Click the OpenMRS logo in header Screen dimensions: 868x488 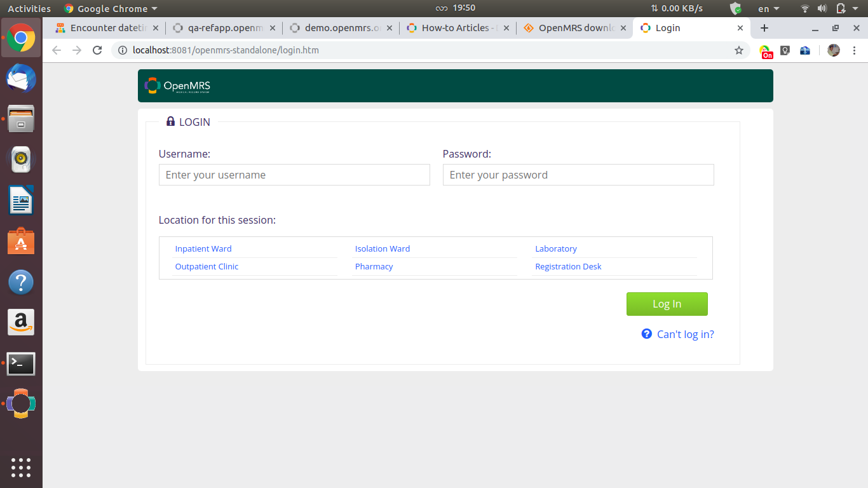click(x=177, y=86)
